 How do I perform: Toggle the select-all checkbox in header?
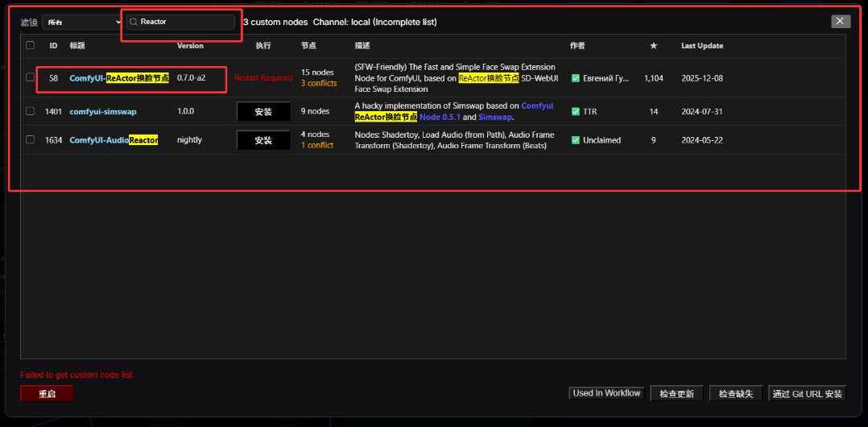30,45
